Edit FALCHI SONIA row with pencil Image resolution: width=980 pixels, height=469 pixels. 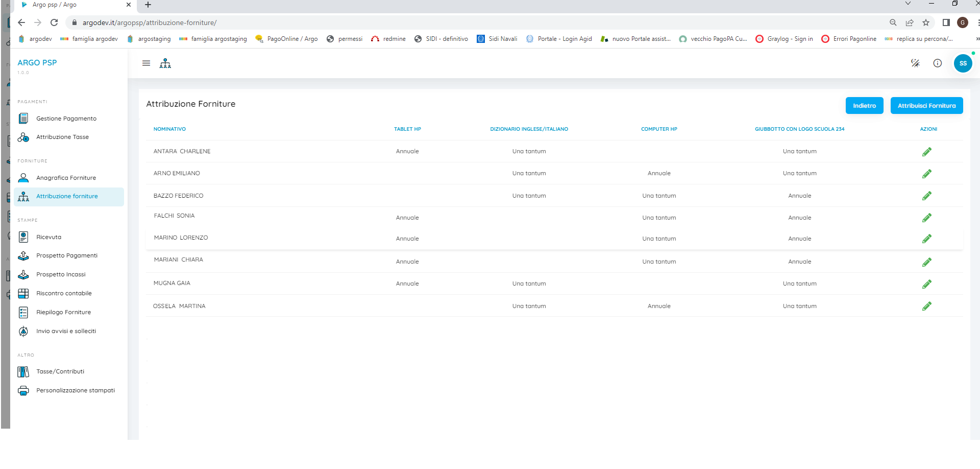927,218
